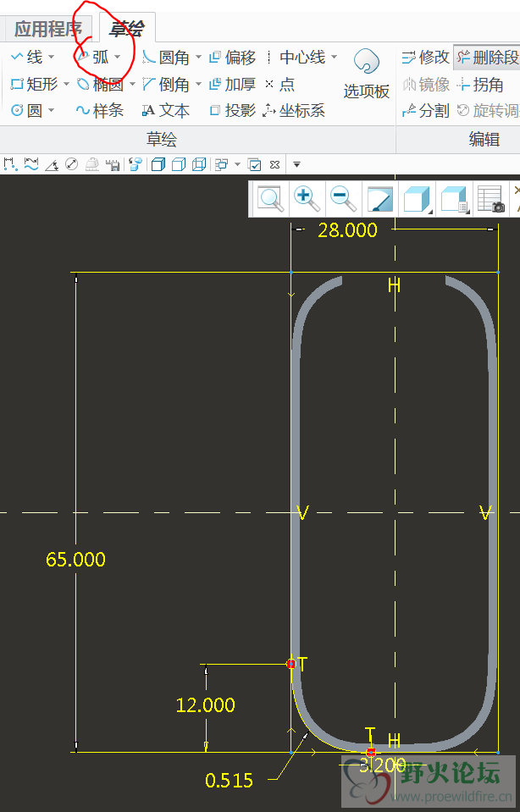Open the windows switcher icon in quick toolbar
The image size is (520, 812).
(x=222, y=164)
